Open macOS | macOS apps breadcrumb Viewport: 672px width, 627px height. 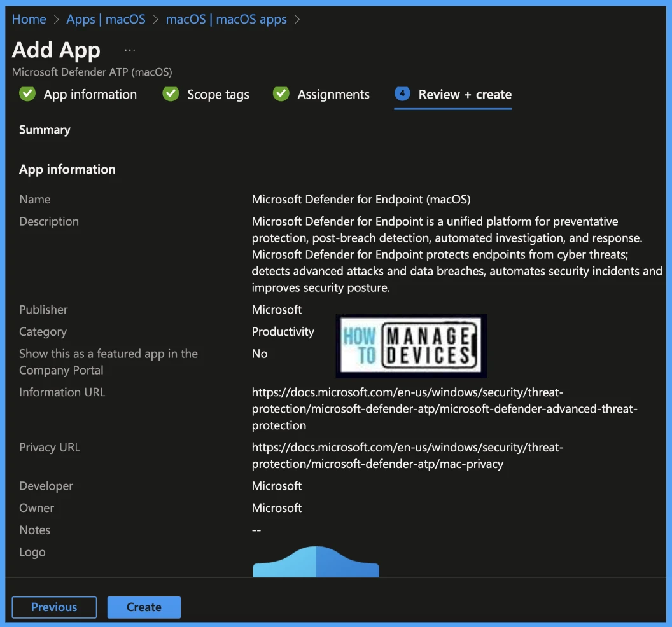point(226,19)
